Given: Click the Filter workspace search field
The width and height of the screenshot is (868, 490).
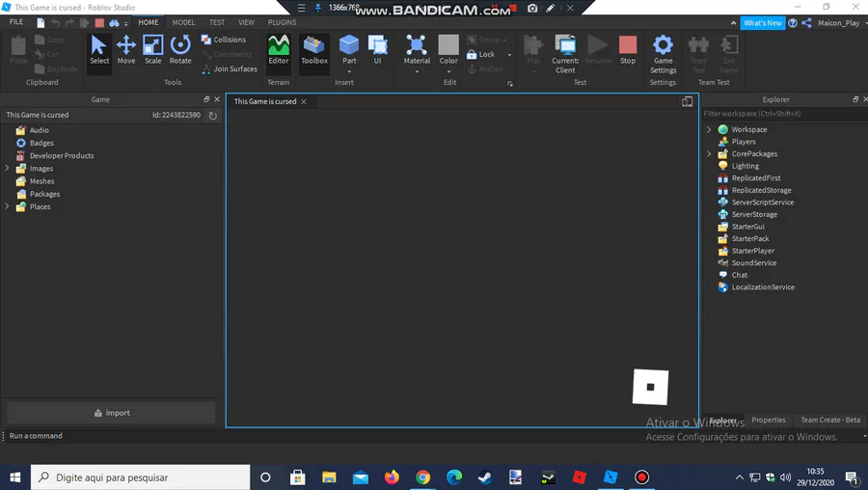Looking at the screenshot, I should (x=784, y=114).
